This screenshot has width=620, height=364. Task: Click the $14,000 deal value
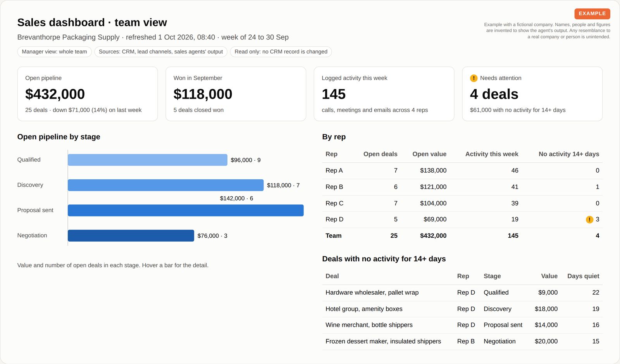[x=546, y=325]
